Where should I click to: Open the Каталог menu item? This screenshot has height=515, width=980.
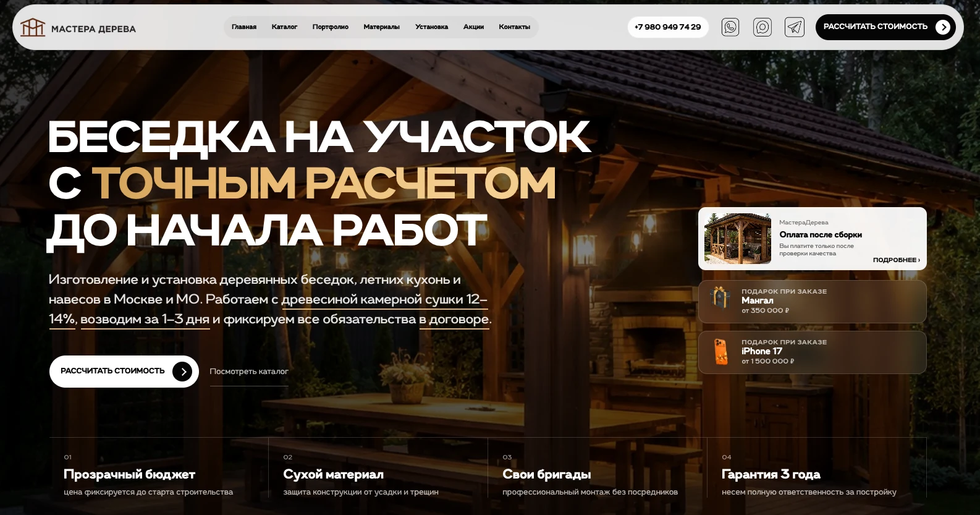pos(284,27)
